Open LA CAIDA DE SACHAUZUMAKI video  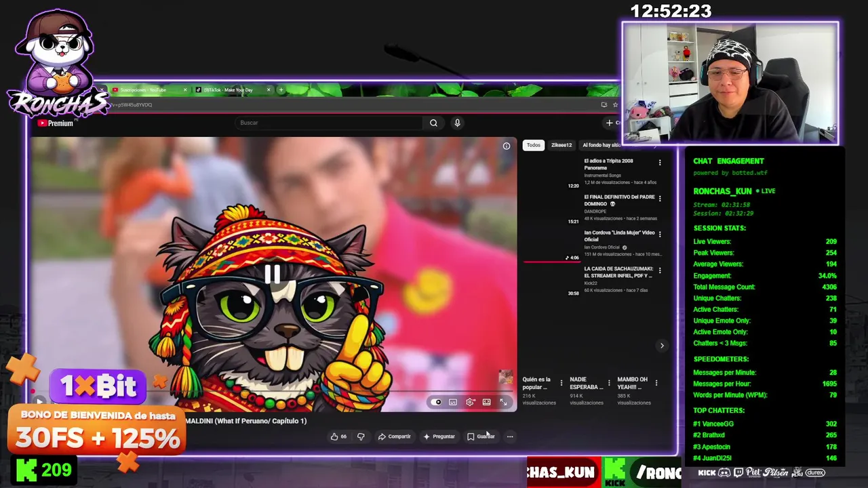pyautogui.click(x=618, y=272)
